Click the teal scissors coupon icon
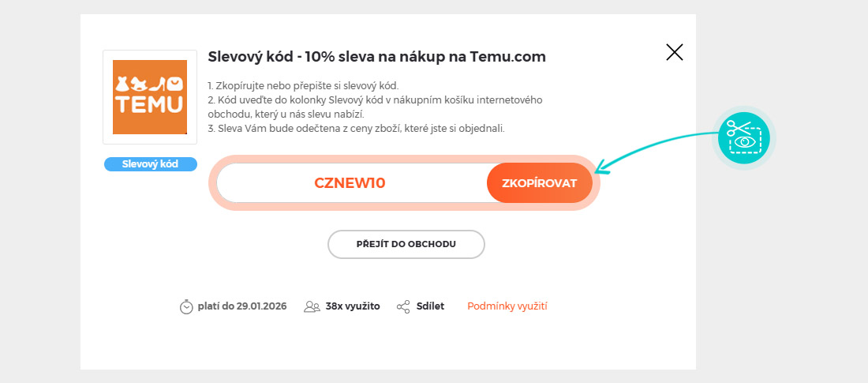The image size is (868, 383). click(744, 137)
